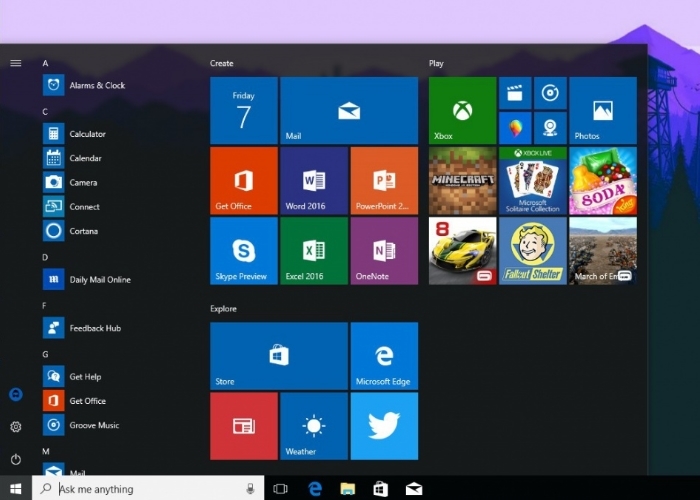The image size is (700, 500).
Task: Open Calendar in the app list
Action: (72, 158)
